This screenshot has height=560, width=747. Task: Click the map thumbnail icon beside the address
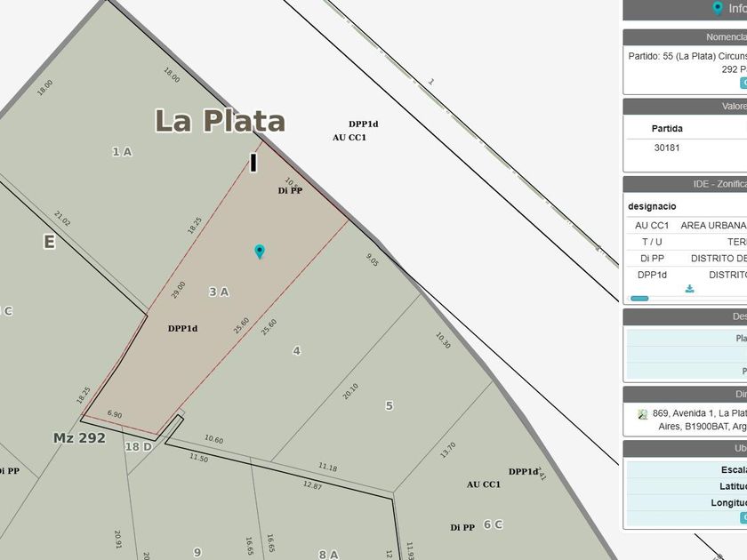click(643, 414)
